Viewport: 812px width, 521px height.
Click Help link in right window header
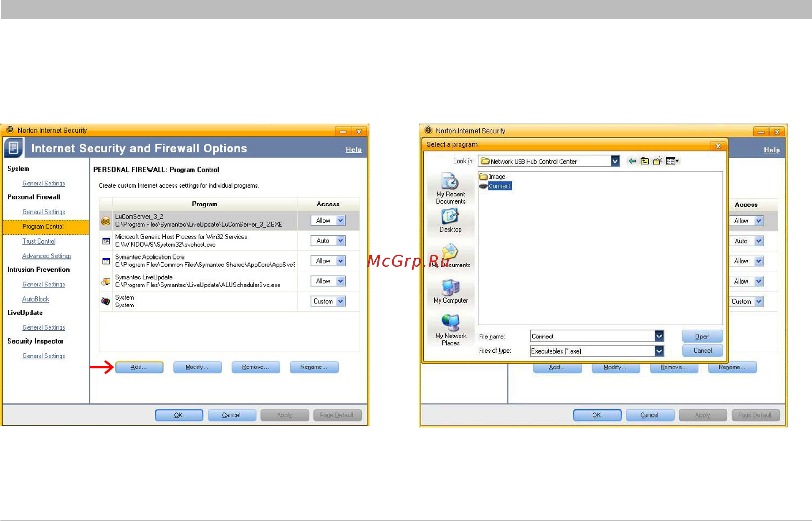pos(772,150)
